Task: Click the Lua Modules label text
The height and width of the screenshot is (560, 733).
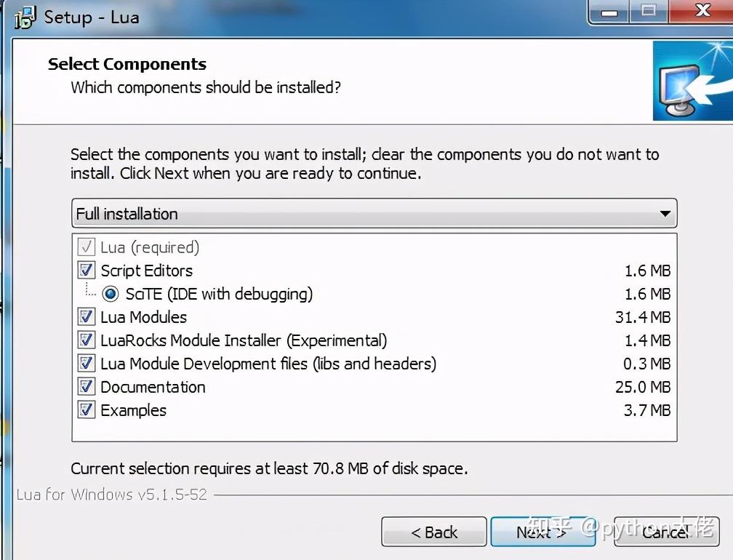Action: coord(143,318)
